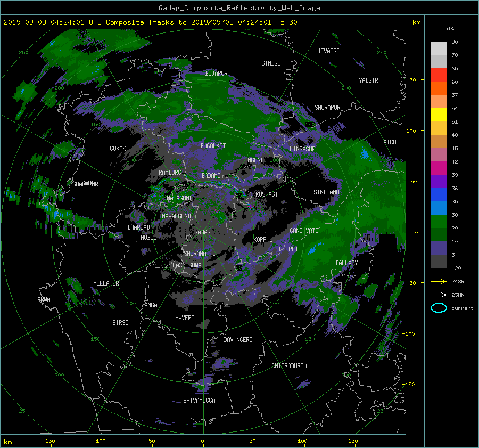This screenshot has height=448, width=479.
Task: Click the dBZ legend heading
Action: [451, 28]
